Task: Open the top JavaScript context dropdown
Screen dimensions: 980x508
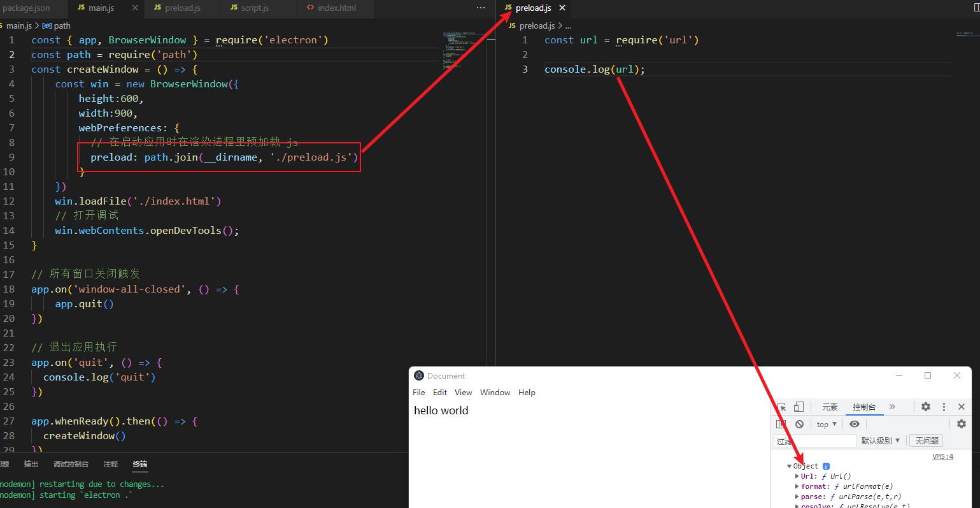Action: tap(827, 425)
